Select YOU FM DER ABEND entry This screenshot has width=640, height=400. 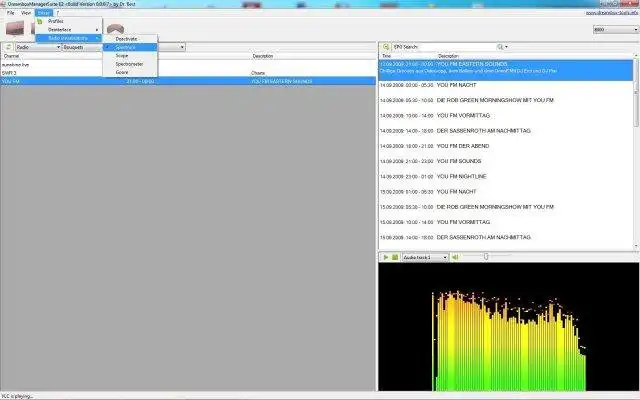tap(506, 146)
